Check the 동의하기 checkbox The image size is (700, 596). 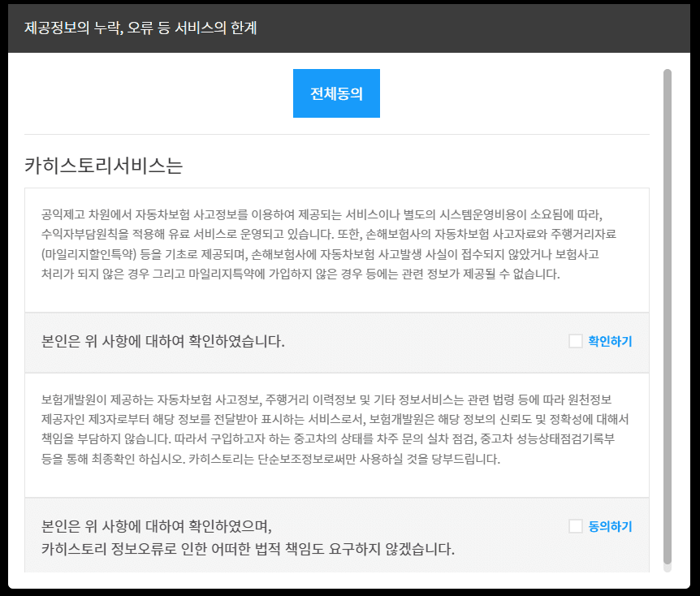point(576,526)
